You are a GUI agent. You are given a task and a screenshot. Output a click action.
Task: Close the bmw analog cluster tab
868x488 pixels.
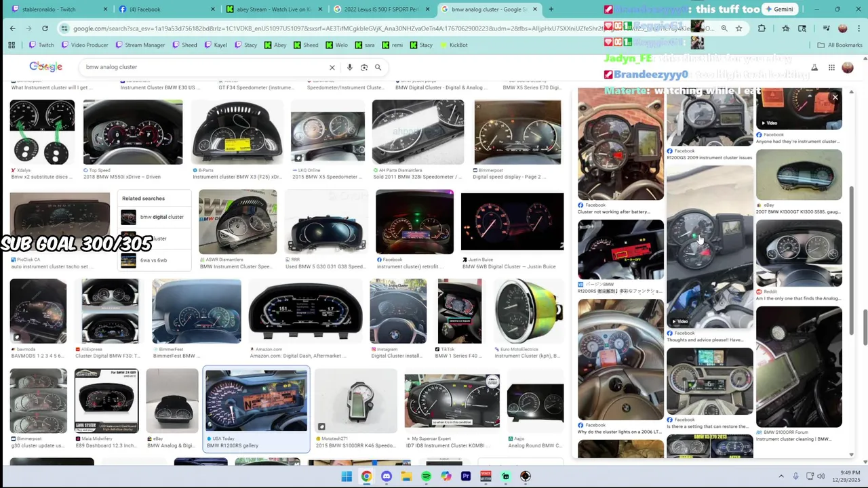pyautogui.click(x=535, y=9)
